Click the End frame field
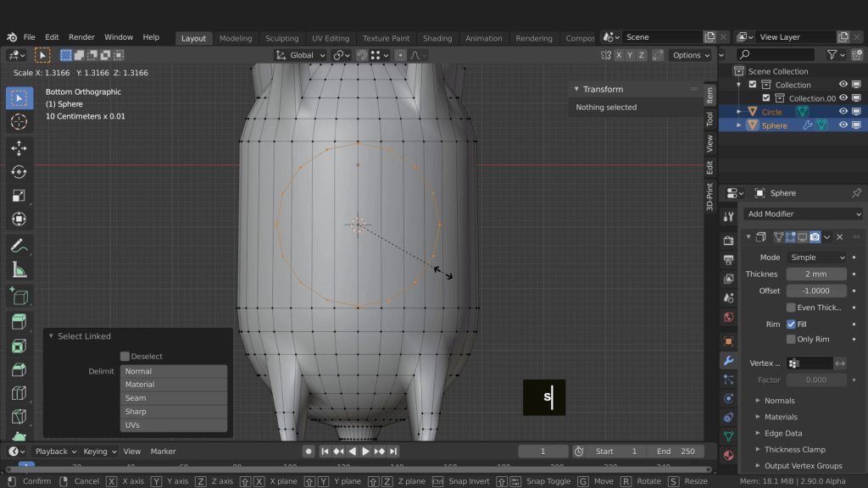This screenshot has height=488, width=868. click(x=676, y=452)
